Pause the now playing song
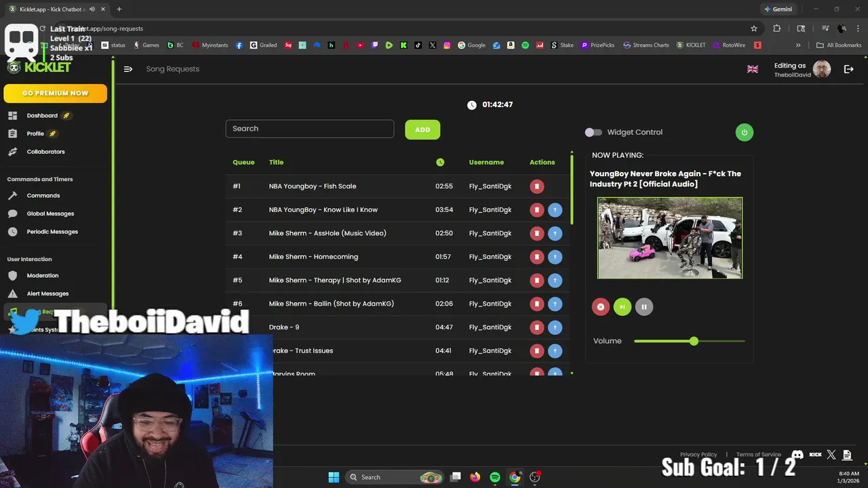868x488 pixels. tap(644, 307)
